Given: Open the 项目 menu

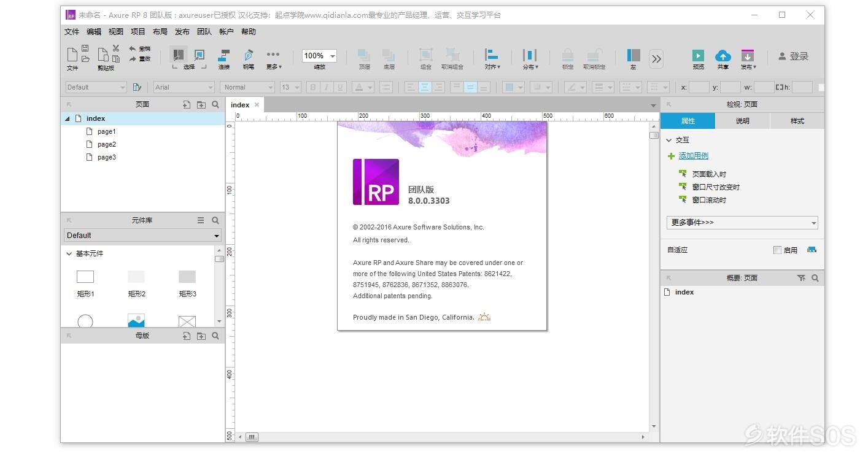Looking at the screenshot, I should point(138,31).
